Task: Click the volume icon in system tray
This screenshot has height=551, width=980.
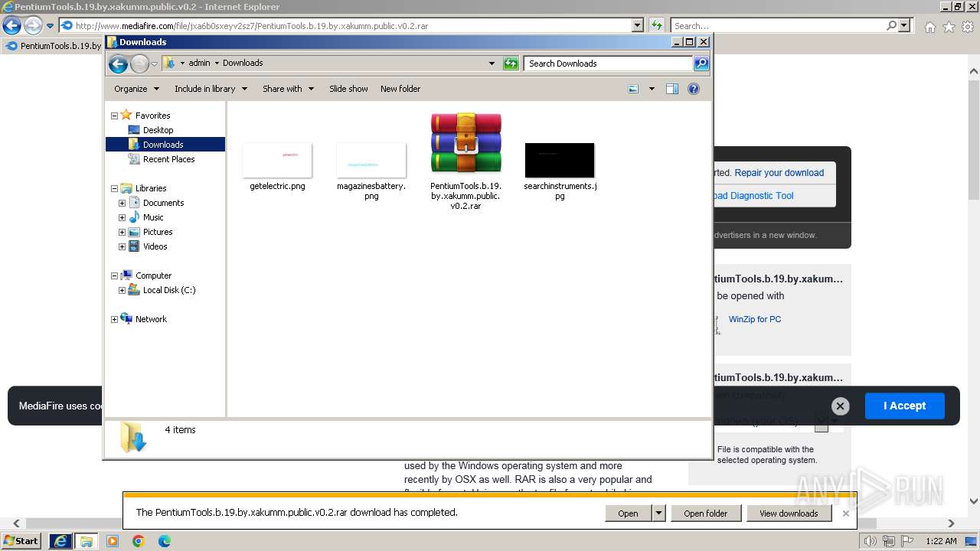Action: [871, 541]
